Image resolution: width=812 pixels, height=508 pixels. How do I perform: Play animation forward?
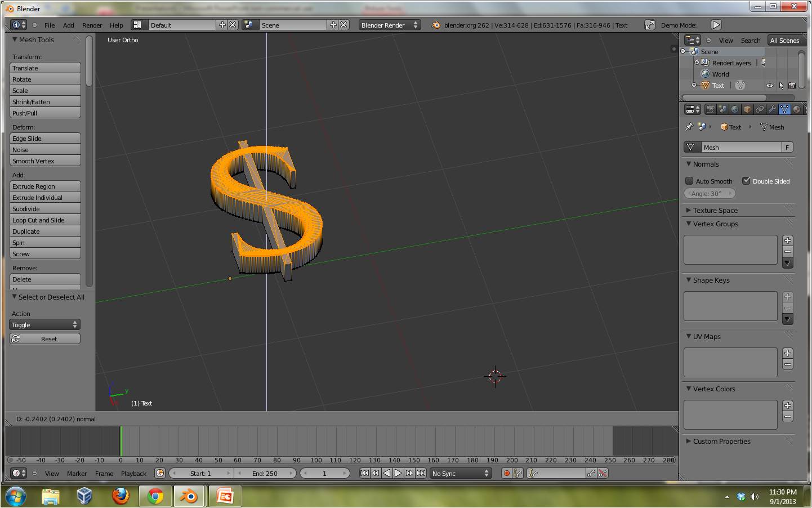pos(398,473)
